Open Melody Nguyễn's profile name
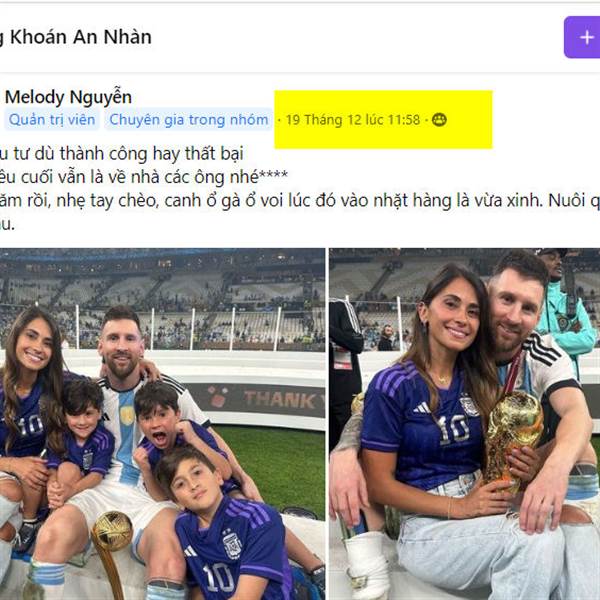The width and height of the screenshot is (600, 600). tap(68, 97)
